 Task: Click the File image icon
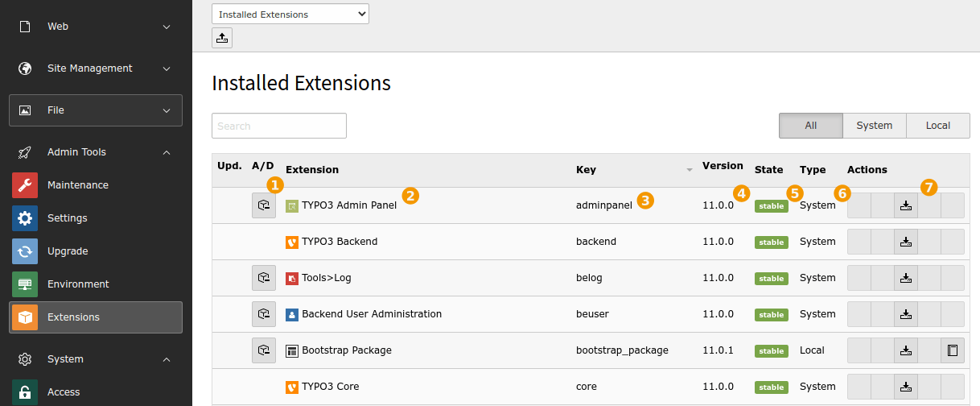pos(25,110)
